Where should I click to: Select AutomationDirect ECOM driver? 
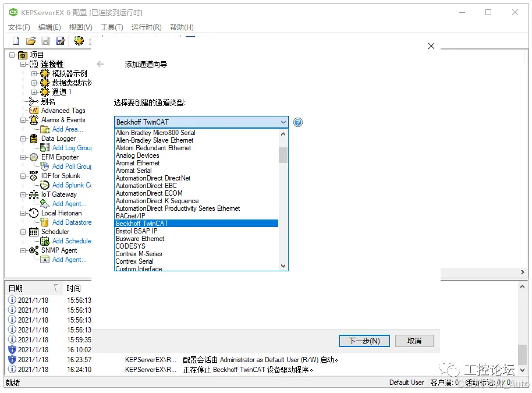click(x=197, y=193)
